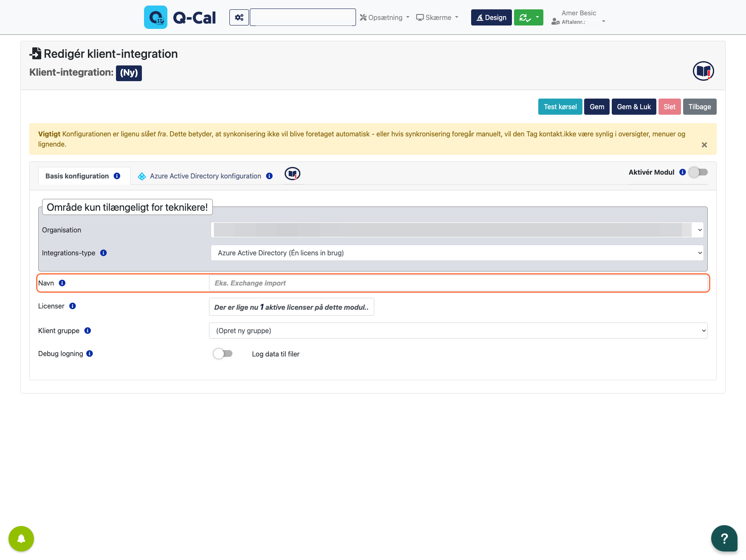The width and height of the screenshot is (746, 560).
Task: Open the Organisation dropdown
Action: click(457, 230)
